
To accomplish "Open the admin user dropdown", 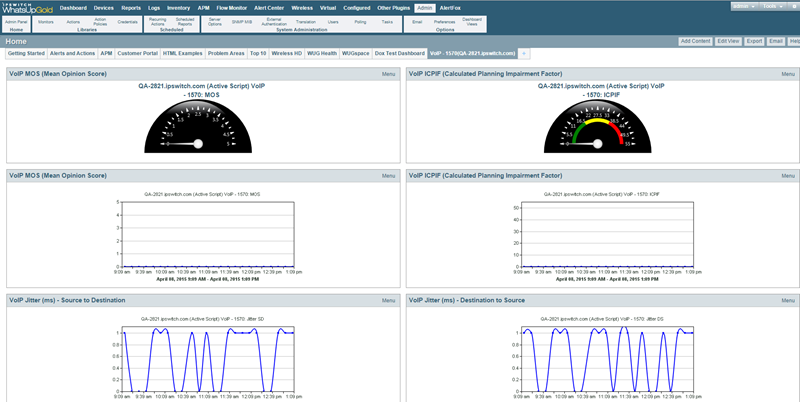I will [744, 6].
